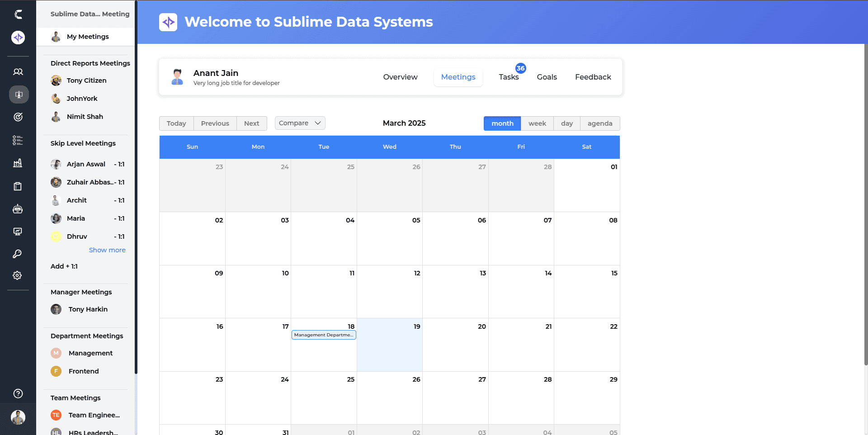This screenshot has height=435, width=868.
Task: Click Zuhair Abbas avatar icon
Action: tap(56, 182)
